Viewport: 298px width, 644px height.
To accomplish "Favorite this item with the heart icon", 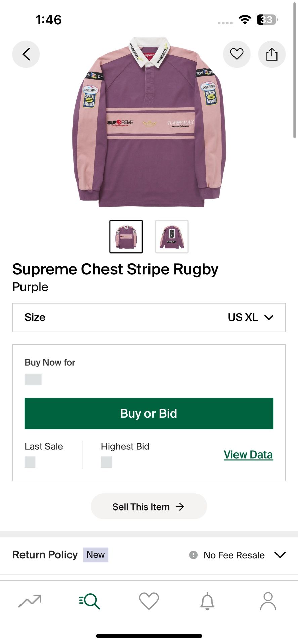I will coord(237,54).
